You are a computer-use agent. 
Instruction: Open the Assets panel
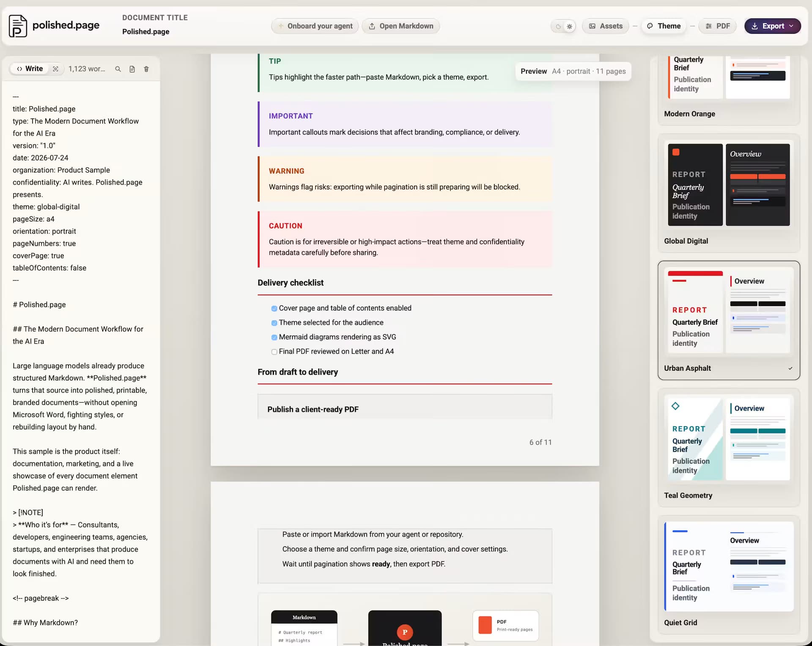tap(605, 26)
